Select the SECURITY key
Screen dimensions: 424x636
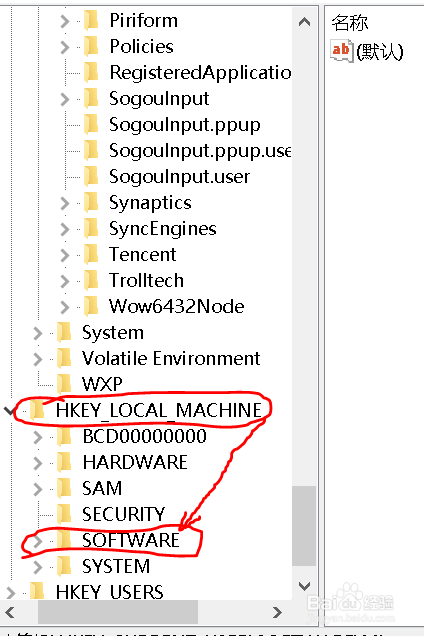point(123,514)
